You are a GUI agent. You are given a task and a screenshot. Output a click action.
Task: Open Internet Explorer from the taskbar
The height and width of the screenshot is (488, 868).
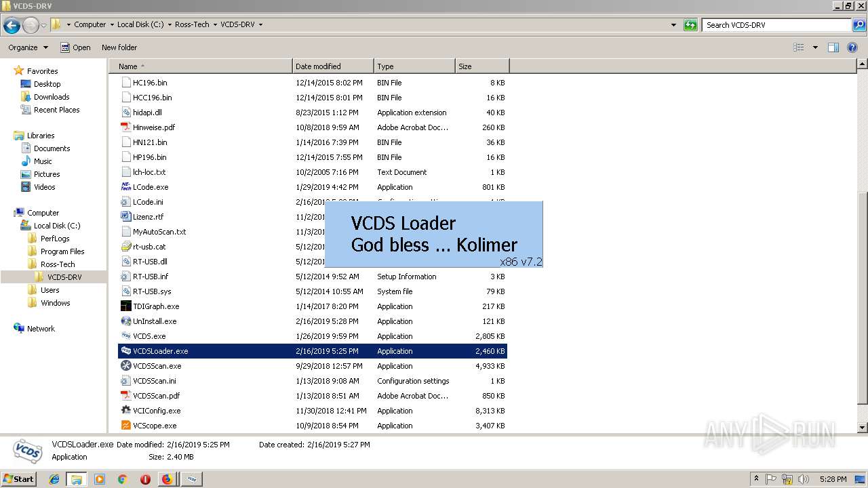pyautogui.click(x=54, y=479)
